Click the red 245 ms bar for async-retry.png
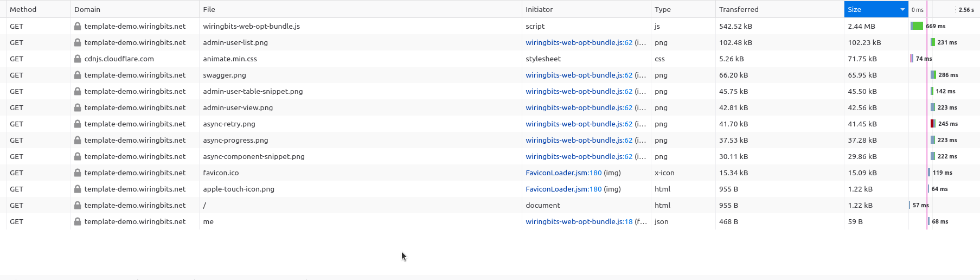This screenshot has height=280, width=980. pos(932,124)
